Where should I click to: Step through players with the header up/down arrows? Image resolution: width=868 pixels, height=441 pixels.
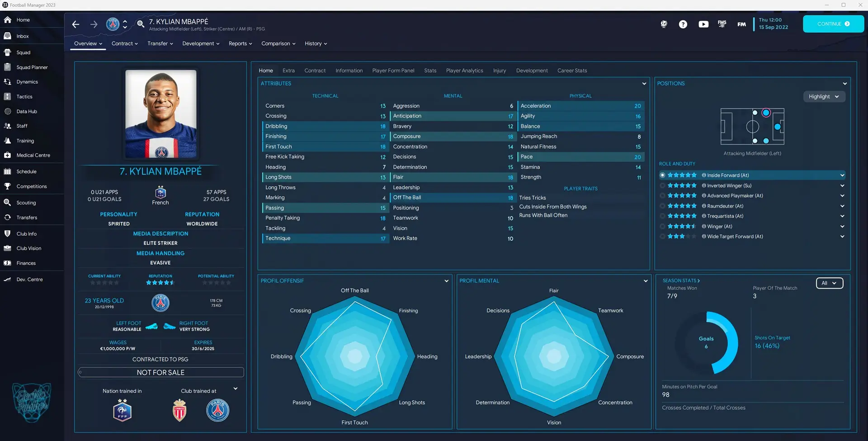pos(125,24)
